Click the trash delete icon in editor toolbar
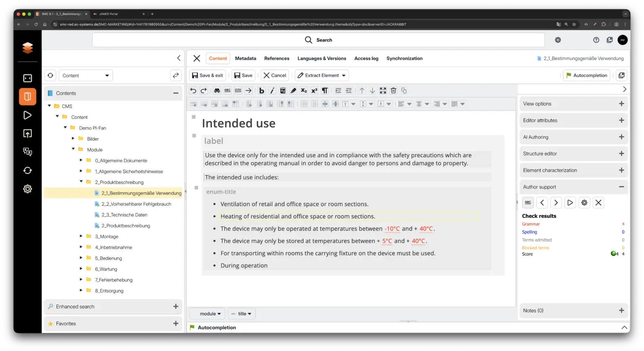644x351 pixels. click(x=393, y=91)
